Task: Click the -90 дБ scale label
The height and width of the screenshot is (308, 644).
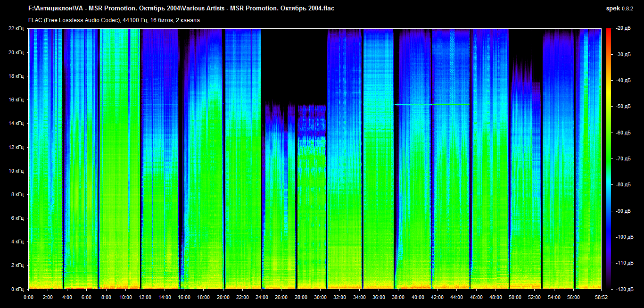Action: [x=622, y=210]
